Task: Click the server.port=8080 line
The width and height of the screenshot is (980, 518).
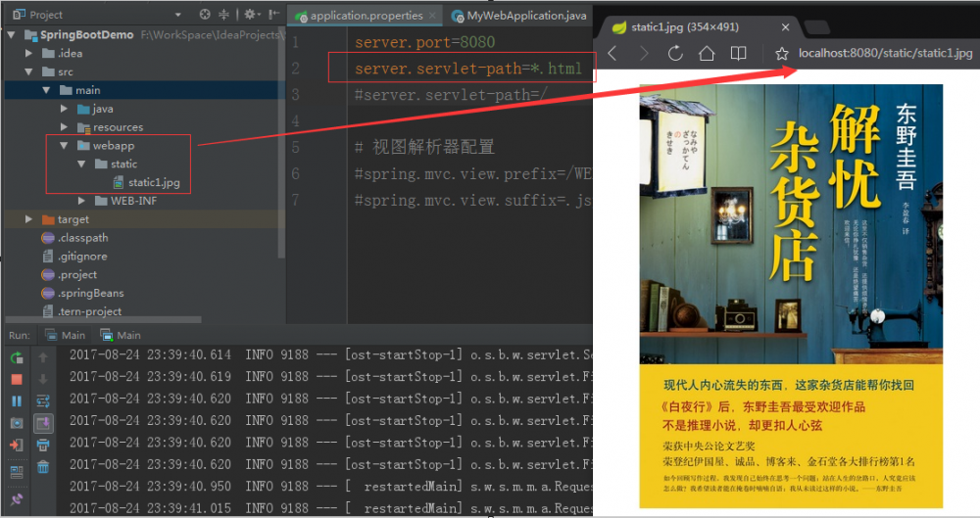Action: pyautogui.click(x=425, y=42)
